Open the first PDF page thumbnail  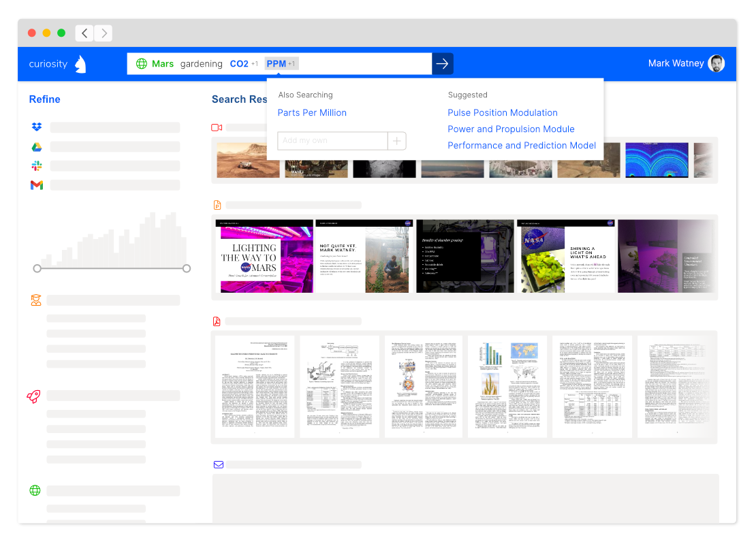[x=255, y=387]
